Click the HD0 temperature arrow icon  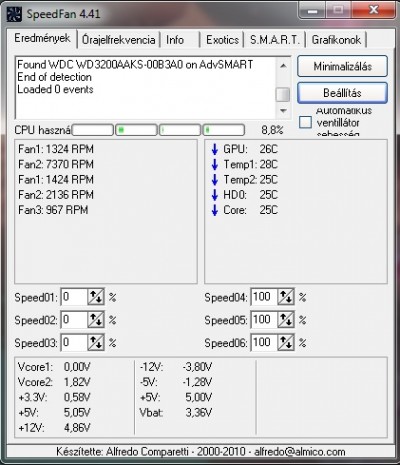tap(215, 195)
